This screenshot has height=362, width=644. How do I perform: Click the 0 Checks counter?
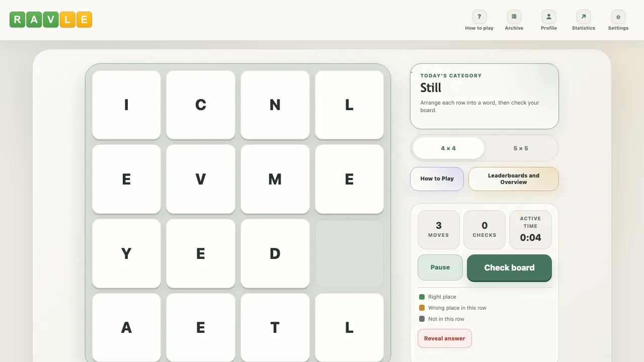tap(485, 230)
